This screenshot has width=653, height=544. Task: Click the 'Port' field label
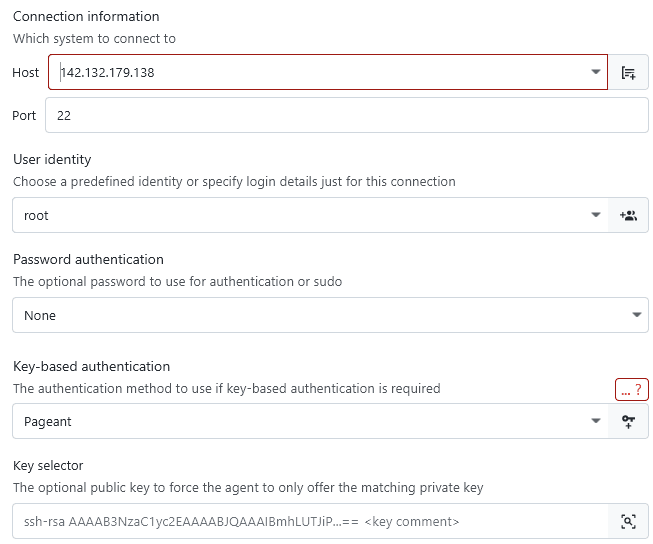(24, 115)
